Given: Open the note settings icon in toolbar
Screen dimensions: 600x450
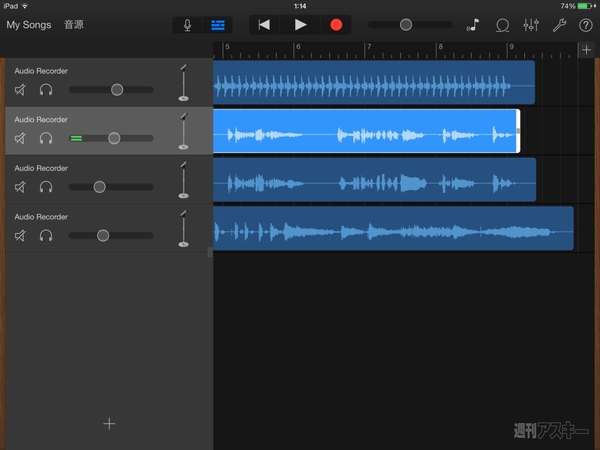Looking at the screenshot, I should pos(472,25).
